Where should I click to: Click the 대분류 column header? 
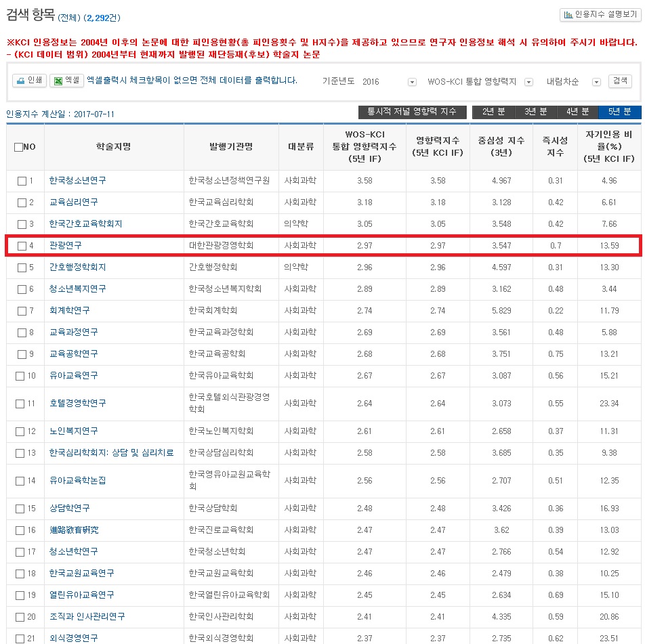(301, 147)
